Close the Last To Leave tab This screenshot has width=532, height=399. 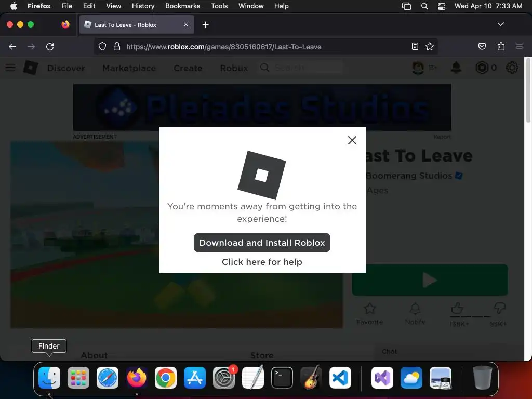[186, 24]
